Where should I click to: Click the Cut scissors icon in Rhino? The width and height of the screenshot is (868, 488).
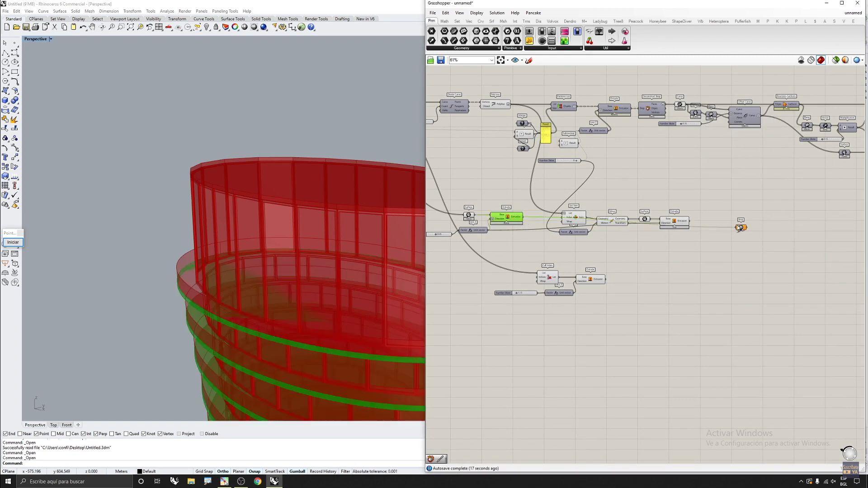click(x=55, y=27)
